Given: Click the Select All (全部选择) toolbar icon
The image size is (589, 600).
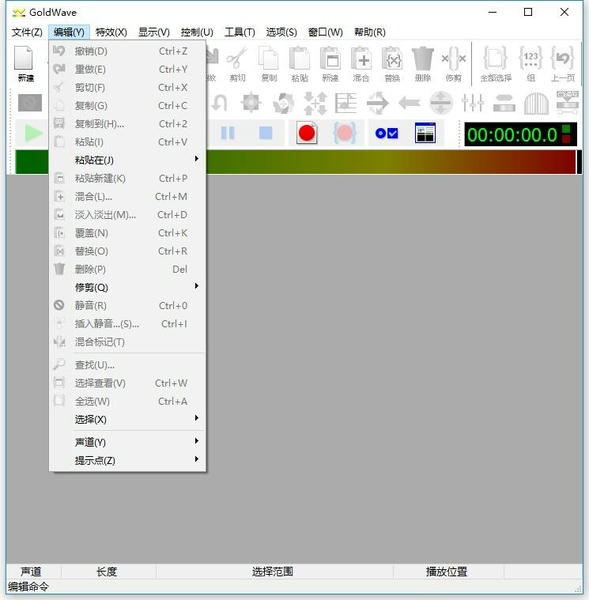Looking at the screenshot, I should 496,64.
